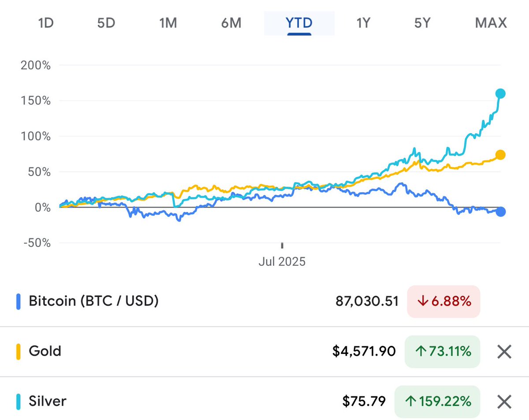Select the MAX time range tab
This screenshot has height=420, width=529.
(x=491, y=22)
